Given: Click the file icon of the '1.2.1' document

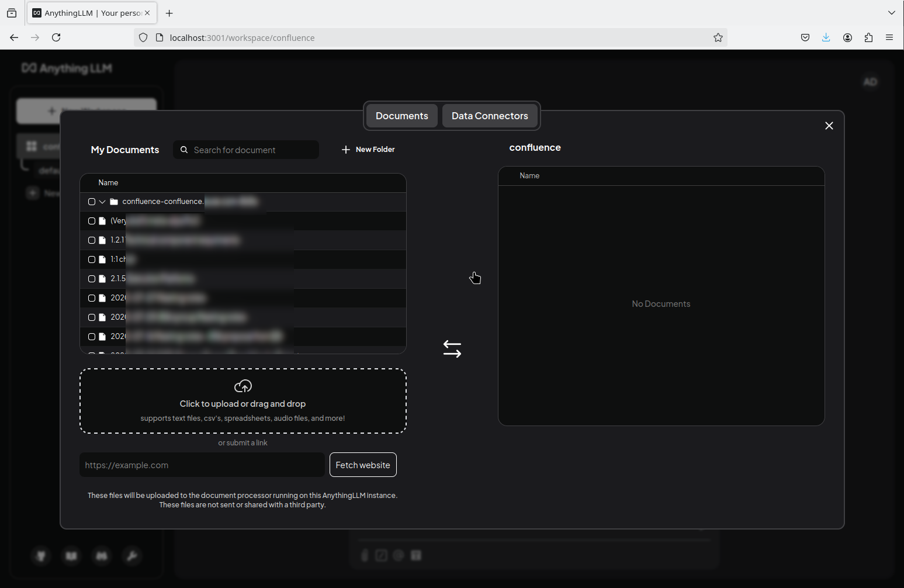Looking at the screenshot, I should tap(102, 240).
